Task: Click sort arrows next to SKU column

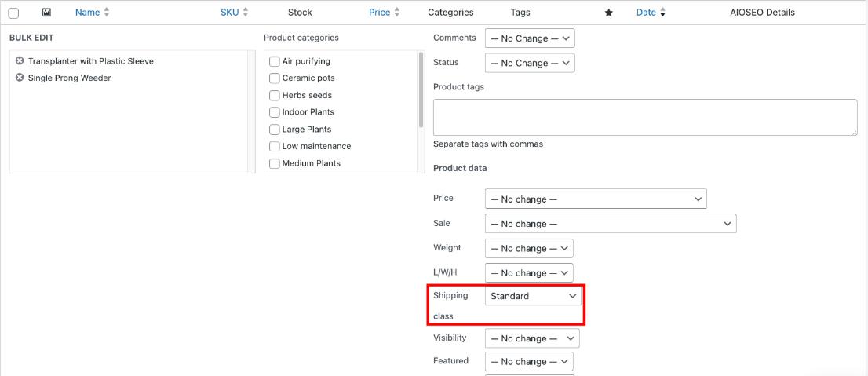Action: (245, 13)
